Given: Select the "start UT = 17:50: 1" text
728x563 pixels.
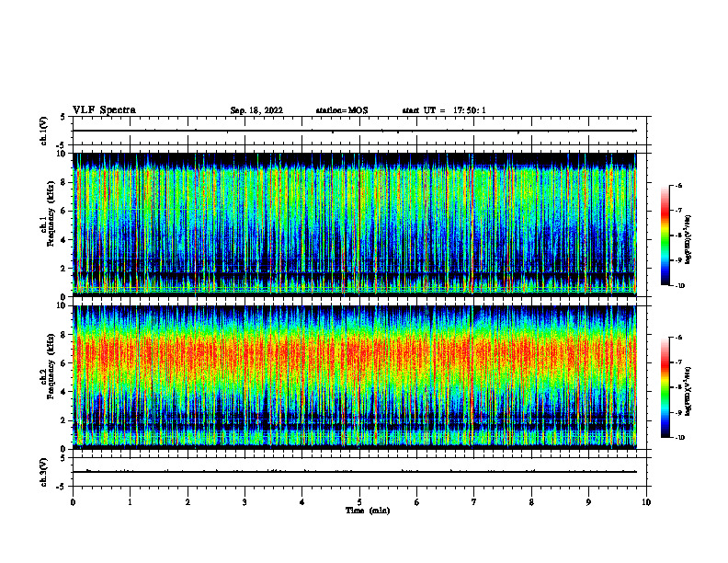Looking at the screenshot, I should tap(444, 110).
